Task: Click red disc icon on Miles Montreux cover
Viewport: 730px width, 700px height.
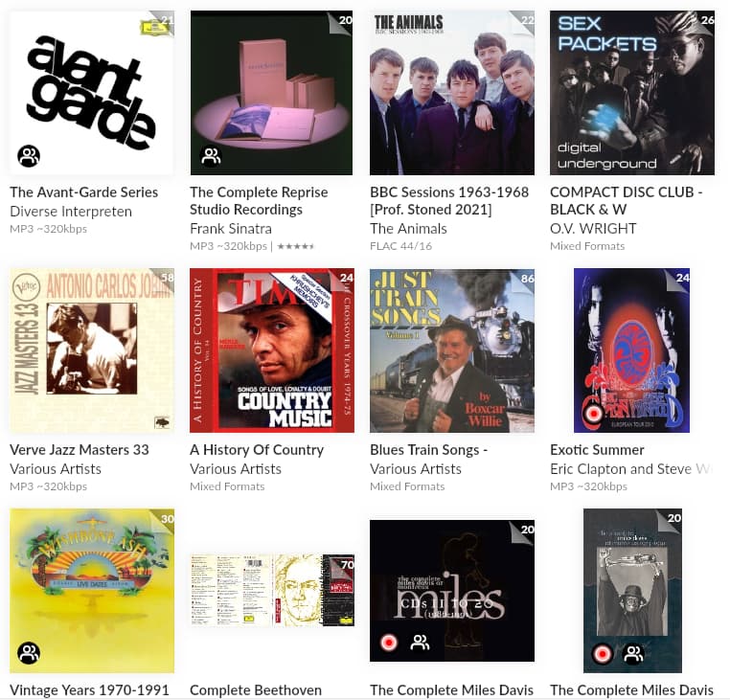Action: pyautogui.click(x=389, y=643)
